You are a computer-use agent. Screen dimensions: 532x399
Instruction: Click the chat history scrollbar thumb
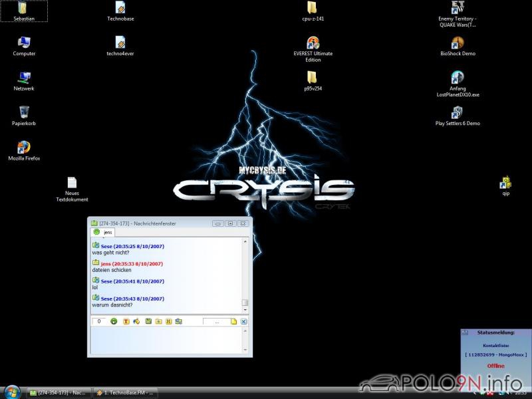[245, 302]
